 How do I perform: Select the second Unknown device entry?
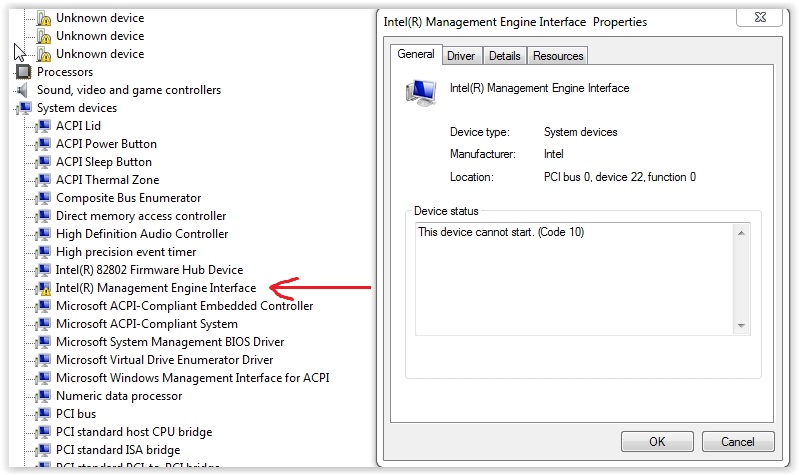100,36
